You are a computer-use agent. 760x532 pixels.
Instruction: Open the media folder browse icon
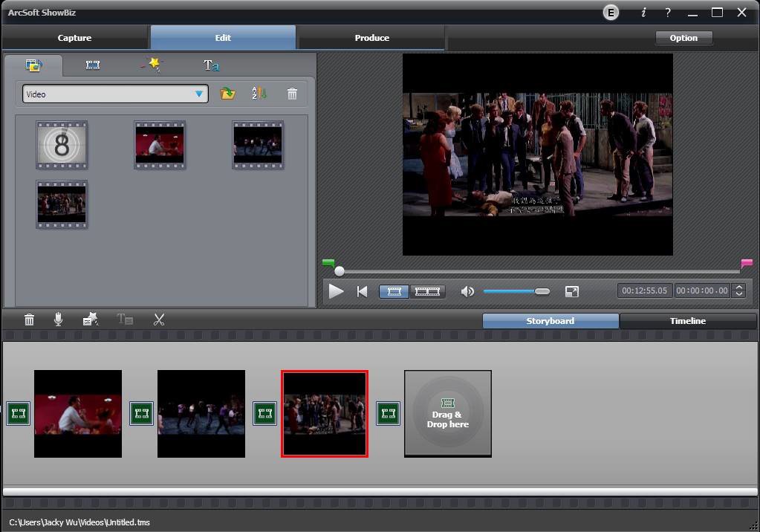228,94
